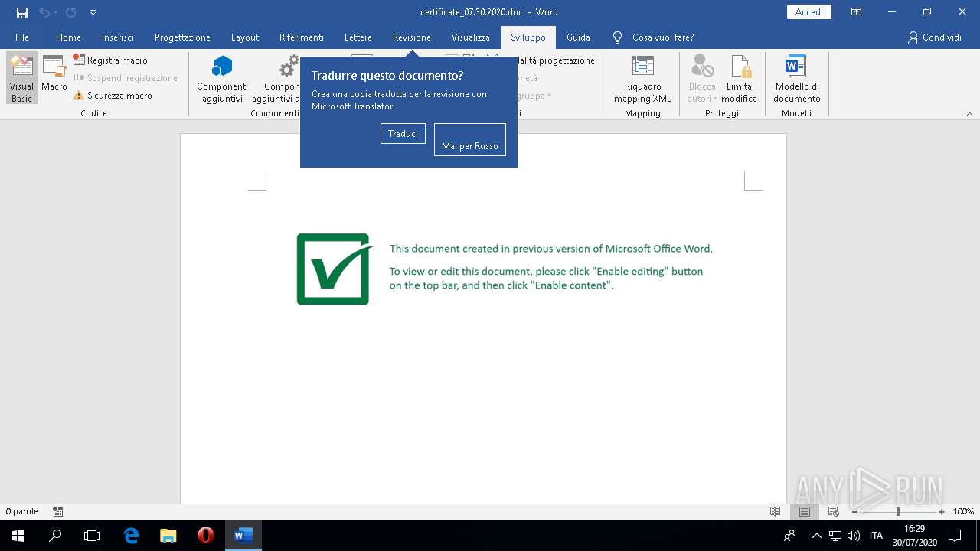Click the macro recording status bar icon
This screenshot has width=980, height=551.
coord(58,511)
